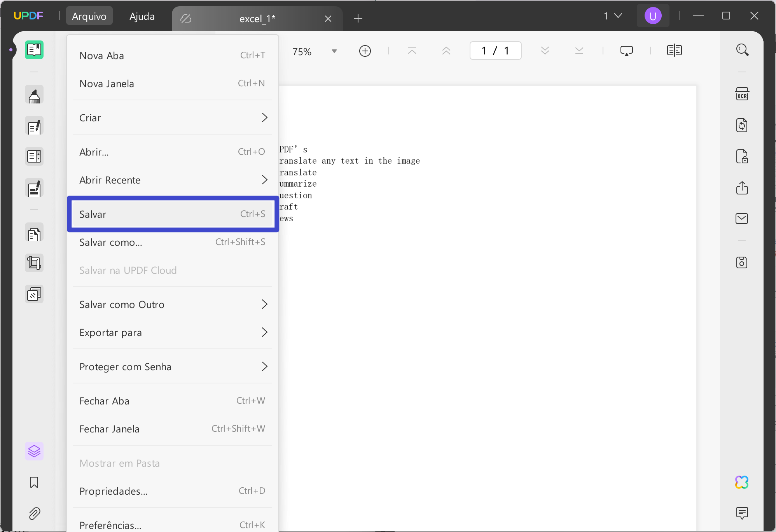
Task: Go to next page arrow
Action: (x=545, y=51)
